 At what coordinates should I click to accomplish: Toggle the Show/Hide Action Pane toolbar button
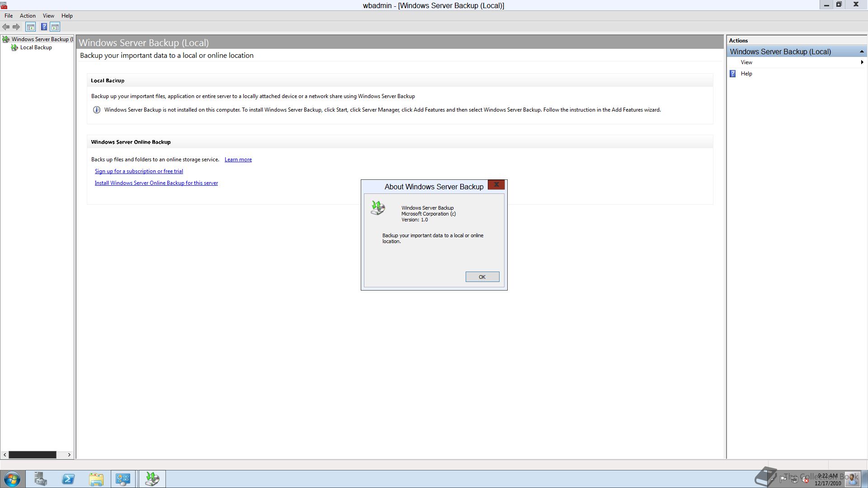[55, 27]
